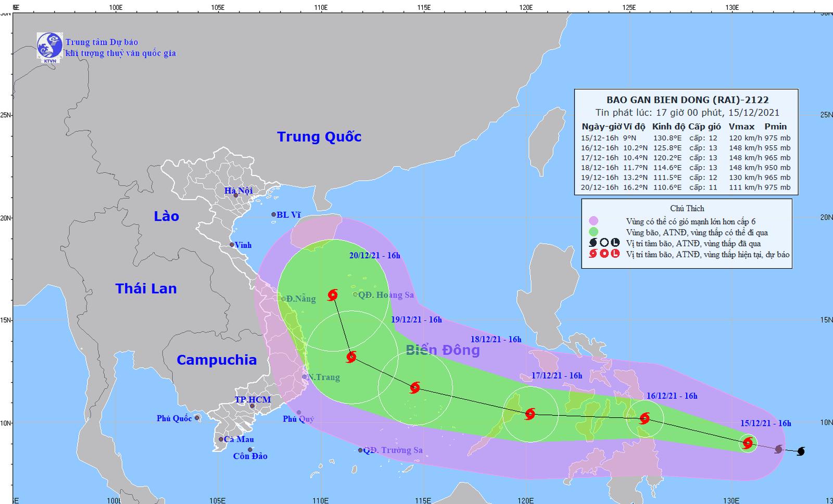Click the red storm icon for 19/12/21 - 16h
Image resolution: width=833 pixels, height=504 pixels.
[x=351, y=357]
